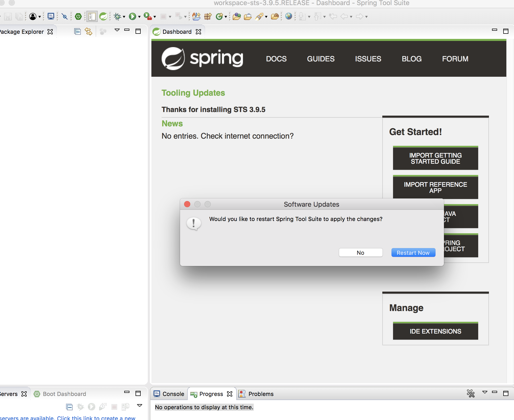This screenshot has width=514, height=420.
Task: Click the Servers view collapse icon
Action: (x=69, y=407)
